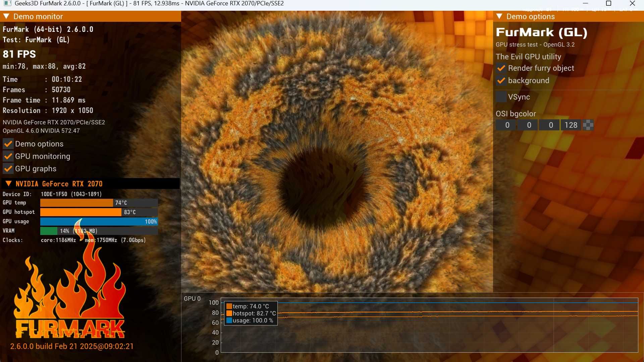Click the Time value 00:10:22
Screen dimensions: 644x362
tap(67, 79)
